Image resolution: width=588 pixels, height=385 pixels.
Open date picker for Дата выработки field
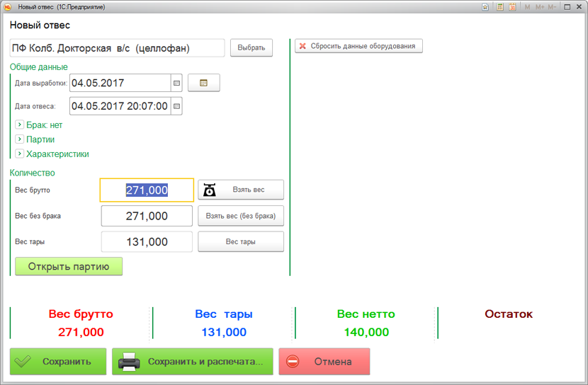pyautogui.click(x=177, y=83)
